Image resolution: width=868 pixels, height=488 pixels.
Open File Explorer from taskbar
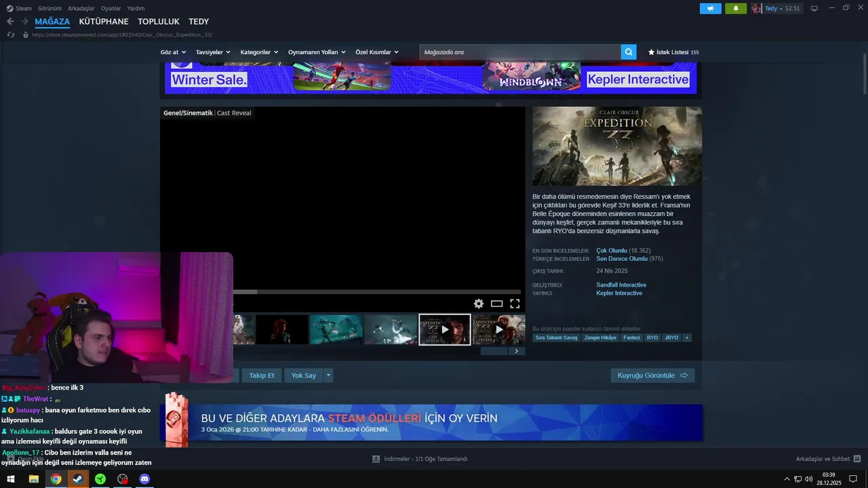33,479
